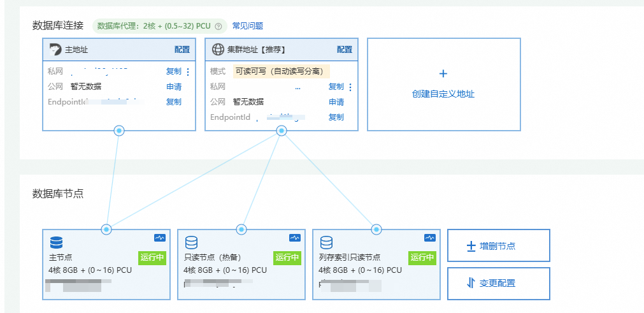
Task: Click 创建自定义地址 text
Action: click(x=443, y=94)
